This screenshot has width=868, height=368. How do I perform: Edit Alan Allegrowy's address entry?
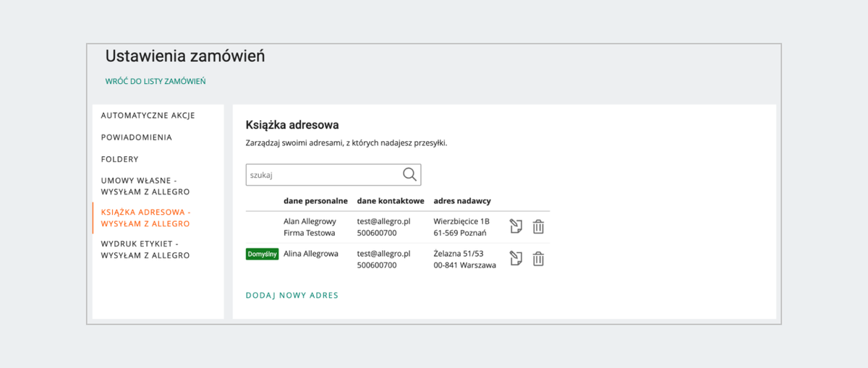[516, 226]
